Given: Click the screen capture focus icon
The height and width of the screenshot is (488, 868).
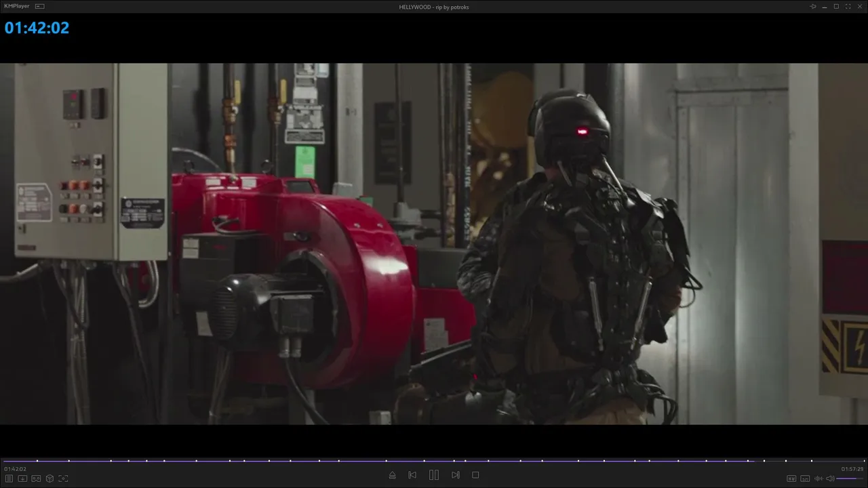Looking at the screenshot, I should [x=63, y=479].
